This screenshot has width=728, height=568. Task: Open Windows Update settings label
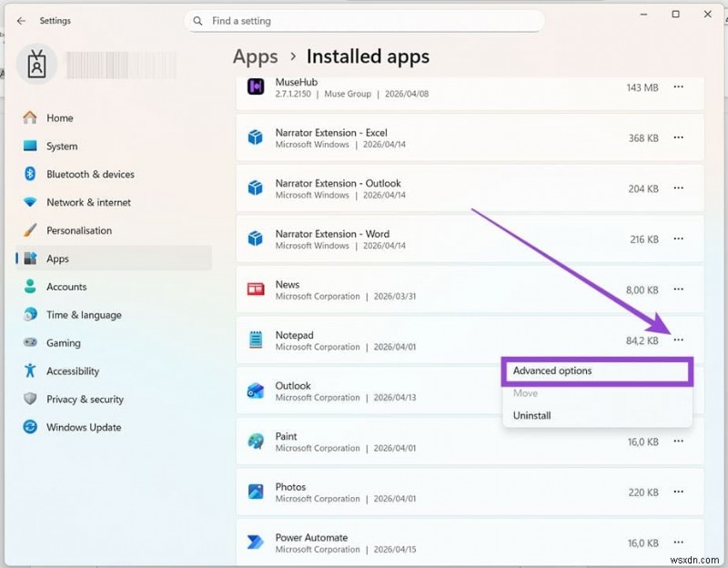tap(84, 427)
